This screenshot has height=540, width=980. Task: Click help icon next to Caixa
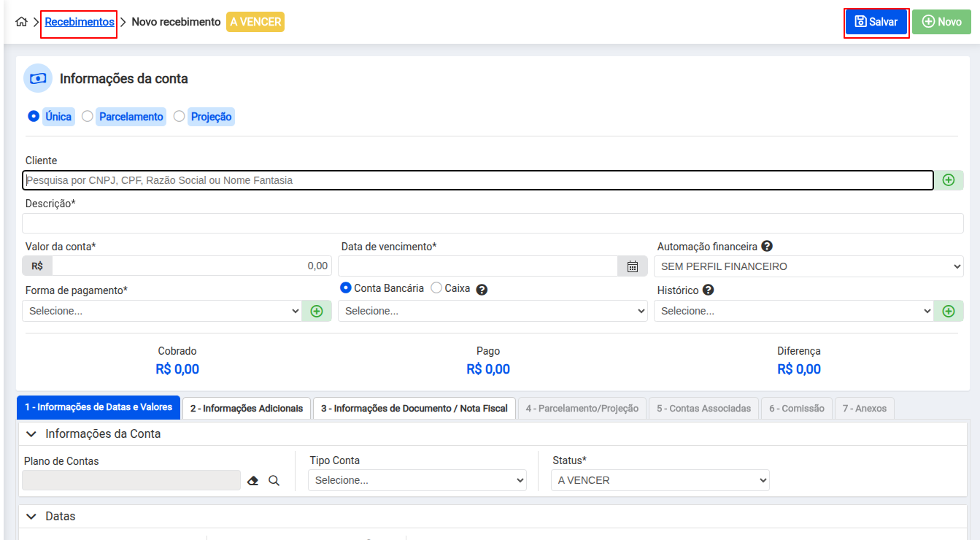pyautogui.click(x=482, y=289)
